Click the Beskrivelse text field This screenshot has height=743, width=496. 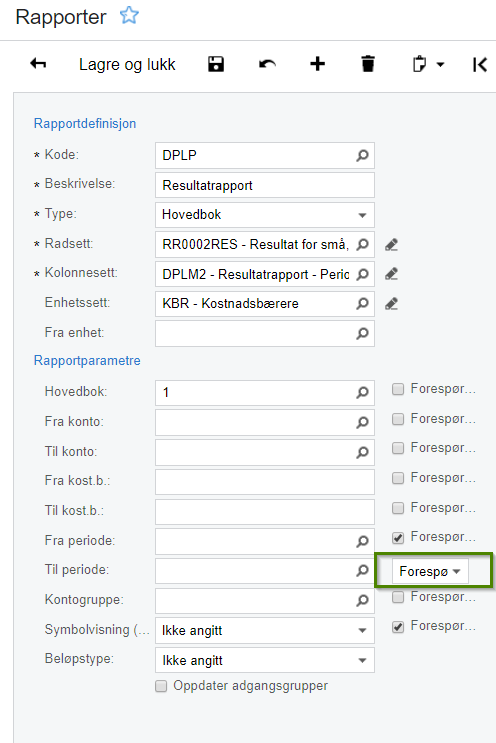pyautogui.click(x=265, y=185)
